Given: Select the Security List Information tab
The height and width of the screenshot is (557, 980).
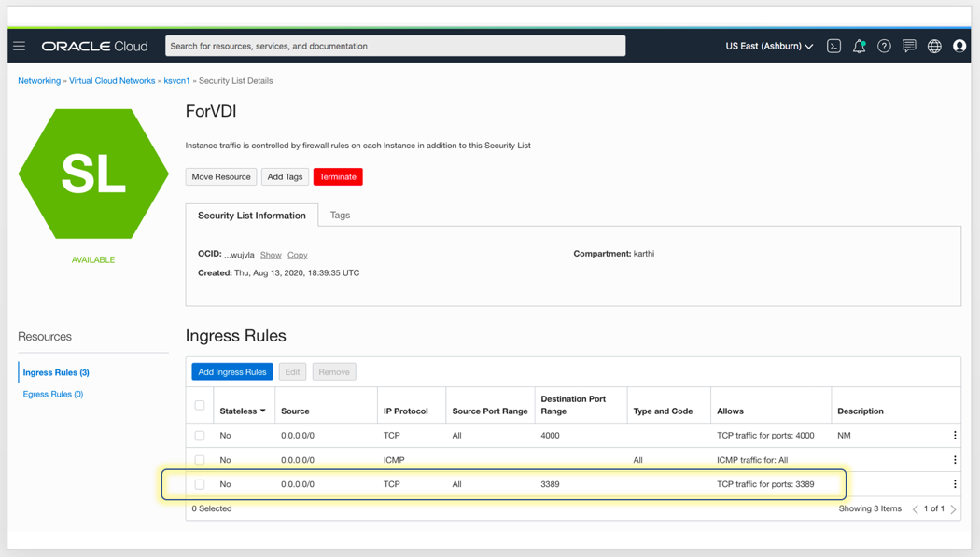Looking at the screenshot, I should click(252, 215).
